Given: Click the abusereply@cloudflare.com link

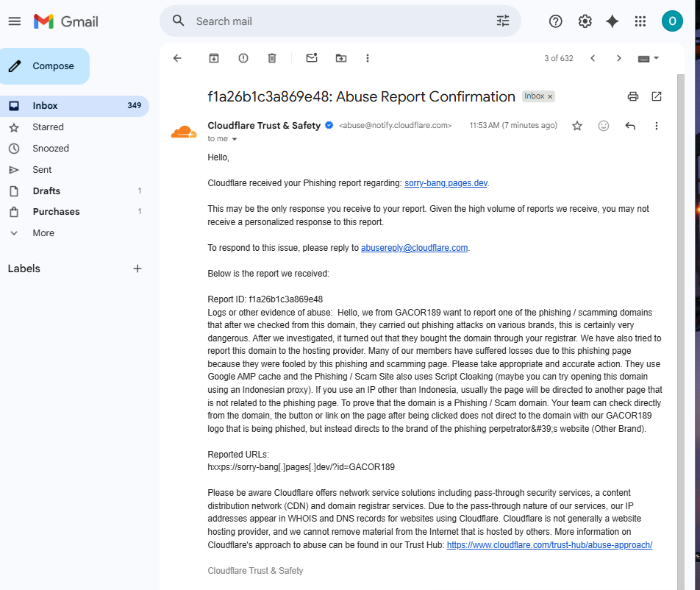Looking at the screenshot, I should click(x=414, y=248).
